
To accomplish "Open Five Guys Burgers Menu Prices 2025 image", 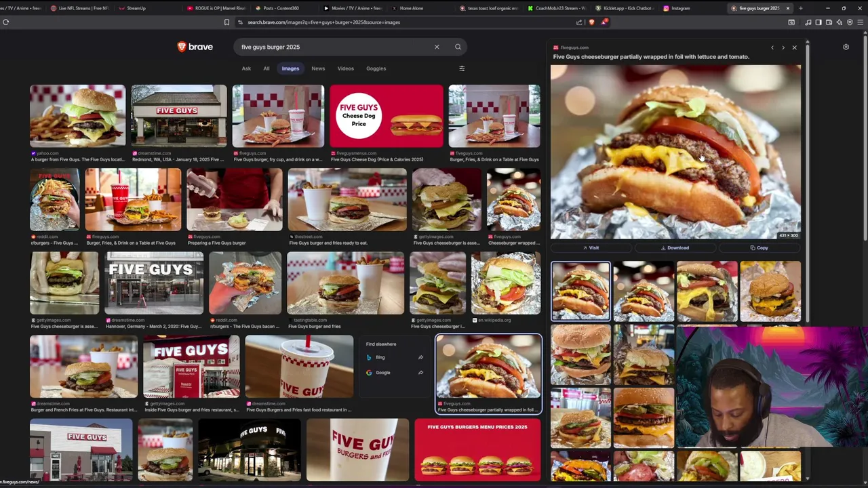I will (478, 450).
